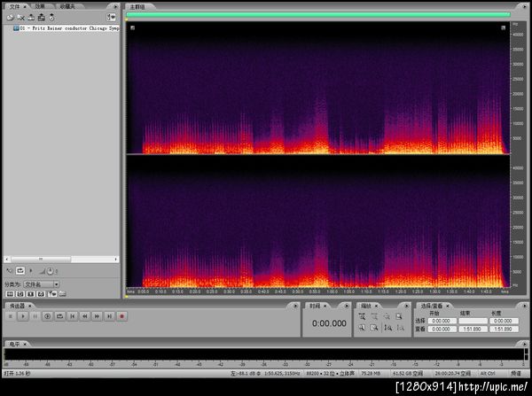The width and height of the screenshot is (532, 396).
Task: Click the Loop play transport button
Action: pos(59,316)
